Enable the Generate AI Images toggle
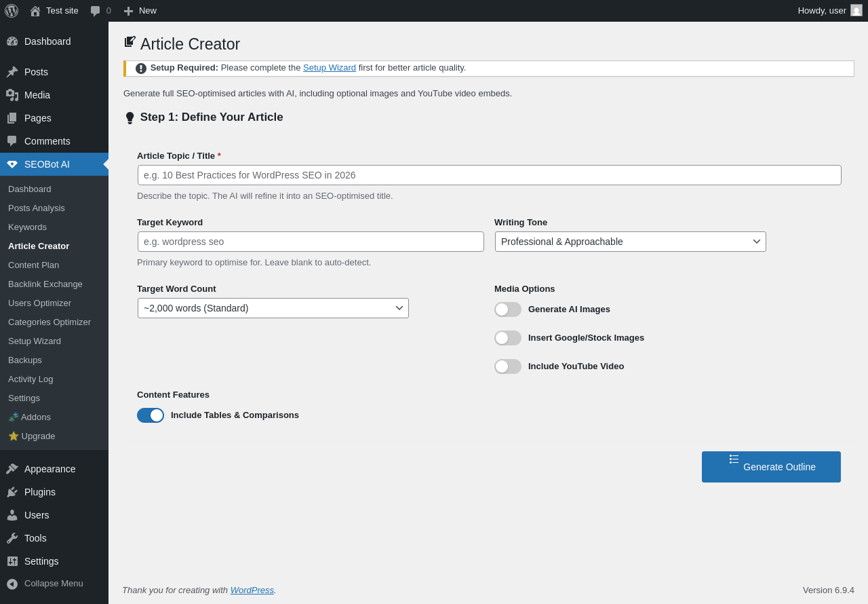This screenshot has height=604, width=868. click(508, 309)
